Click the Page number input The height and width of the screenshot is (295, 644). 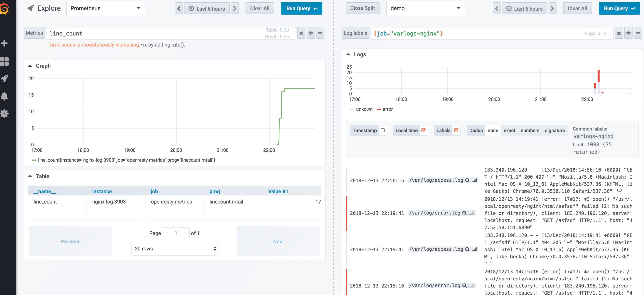click(x=176, y=233)
